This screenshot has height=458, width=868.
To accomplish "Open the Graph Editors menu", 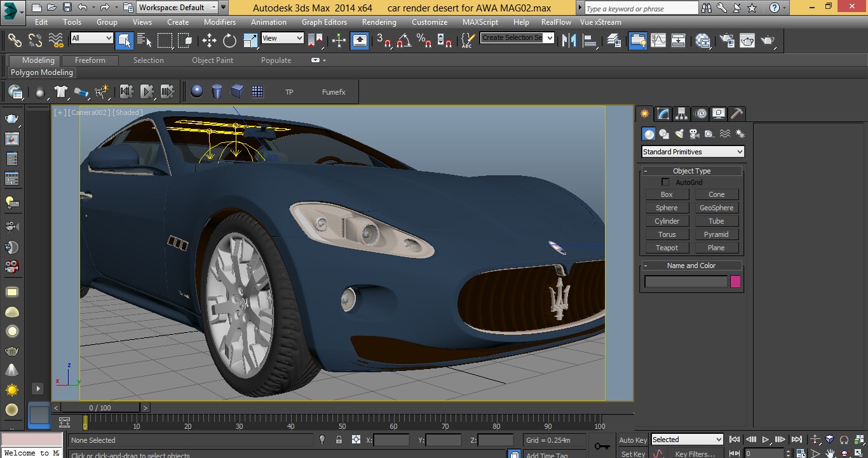I will pyautogui.click(x=324, y=22).
